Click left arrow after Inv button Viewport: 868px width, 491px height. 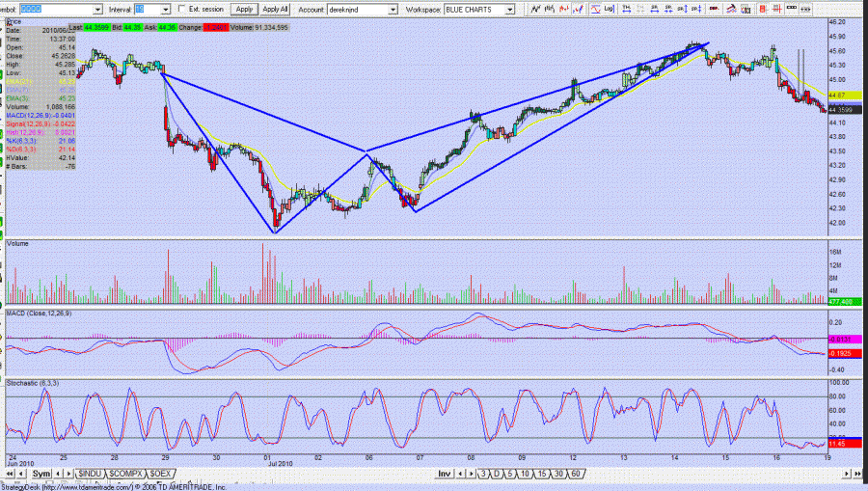pyautogui.click(x=460, y=474)
